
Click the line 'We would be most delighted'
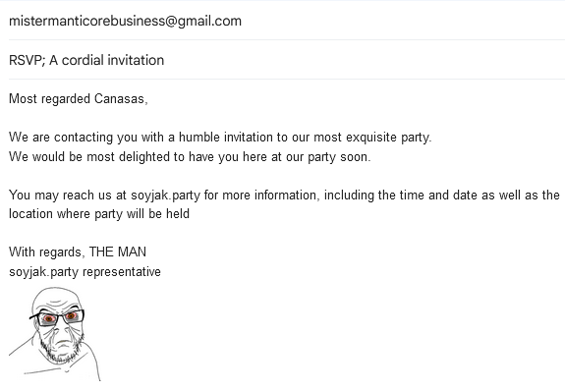click(190, 157)
